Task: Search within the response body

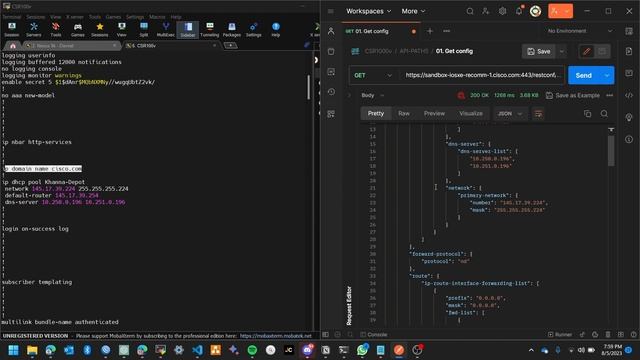Action: pyautogui.click(x=604, y=114)
